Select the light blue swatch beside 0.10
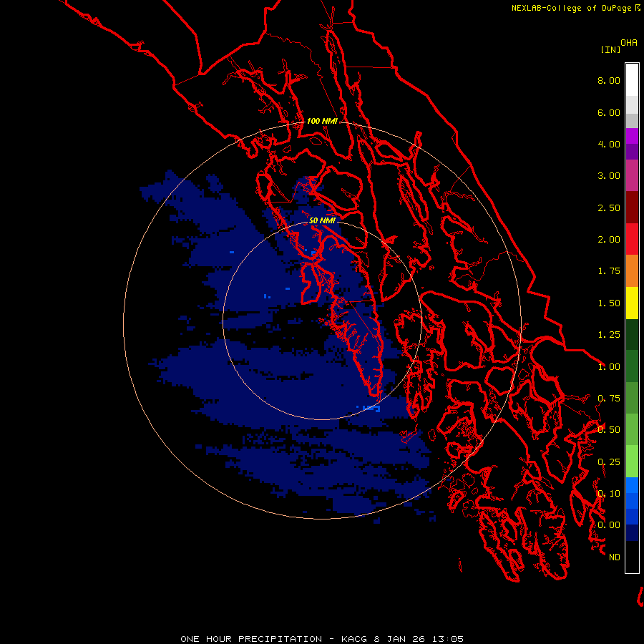644x644 pixels. tap(632, 485)
